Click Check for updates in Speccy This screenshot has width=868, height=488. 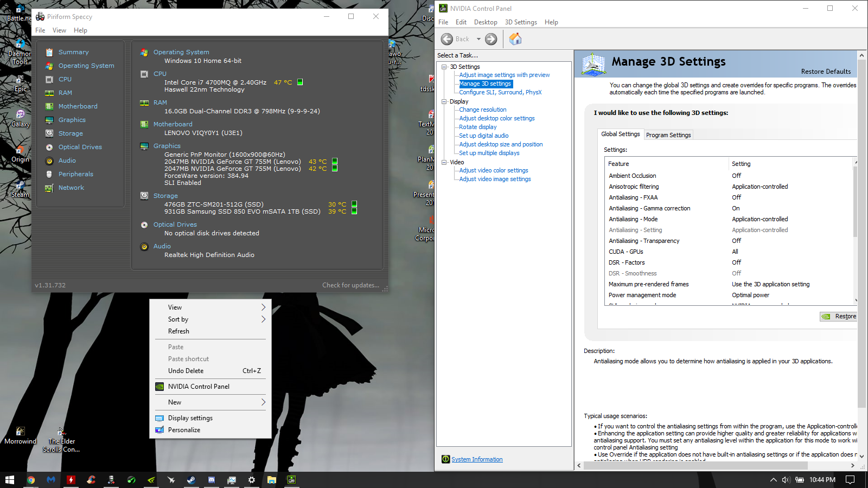[x=350, y=285]
